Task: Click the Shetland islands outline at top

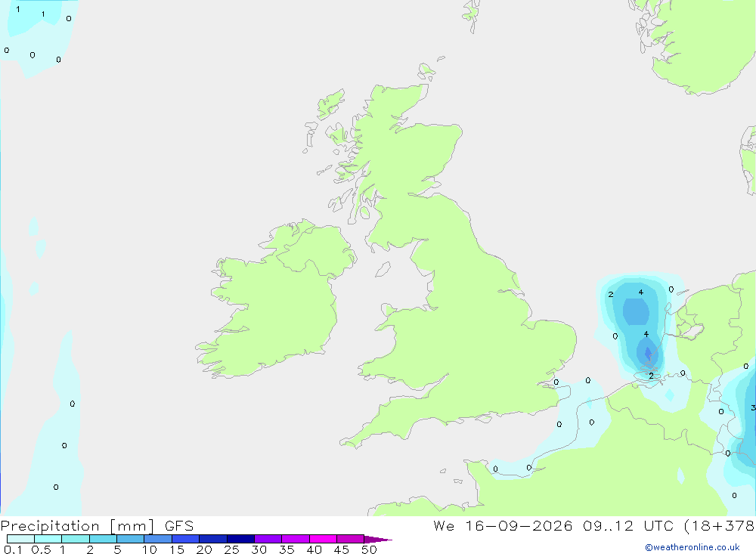Action: click(x=472, y=14)
